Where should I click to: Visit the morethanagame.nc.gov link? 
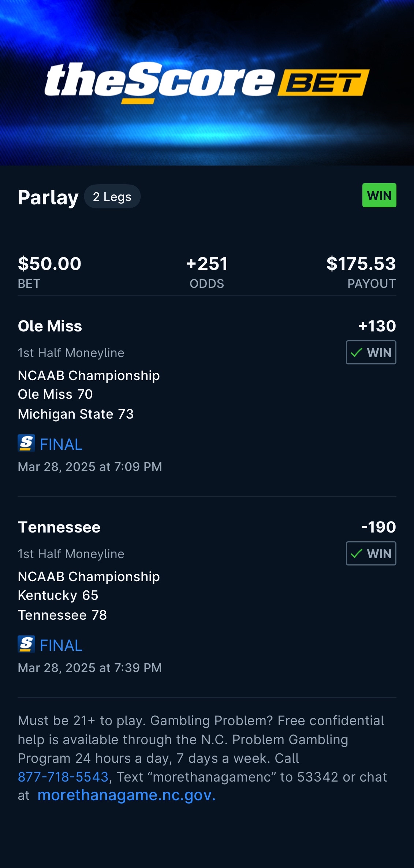126,795
